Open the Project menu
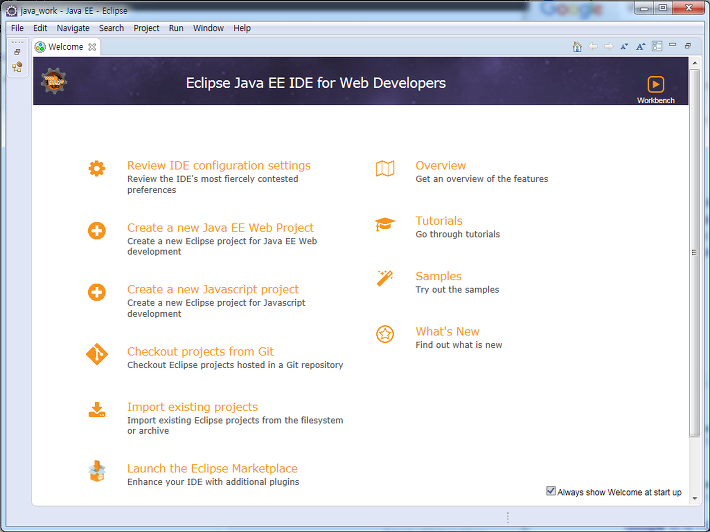This screenshot has height=532, width=710. (x=146, y=28)
